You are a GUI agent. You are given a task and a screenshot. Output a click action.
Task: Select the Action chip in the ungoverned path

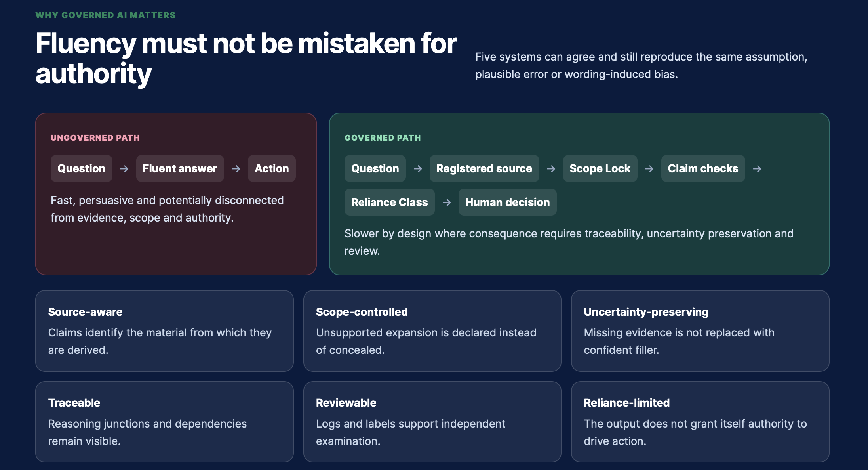click(272, 168)
